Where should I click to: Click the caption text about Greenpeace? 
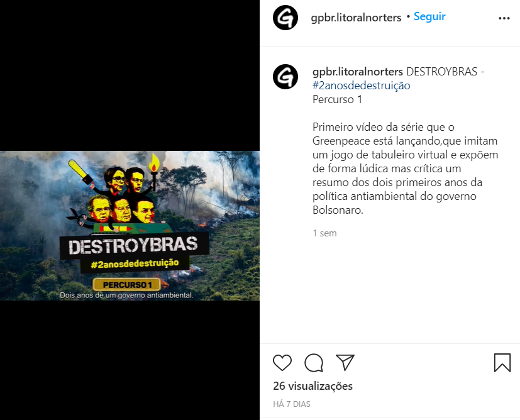click(405, 169)
